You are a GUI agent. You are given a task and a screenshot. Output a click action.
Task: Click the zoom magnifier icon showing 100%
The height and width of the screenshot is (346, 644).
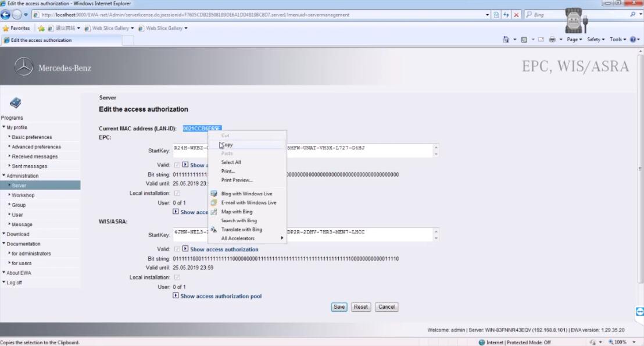click(611, 342)
